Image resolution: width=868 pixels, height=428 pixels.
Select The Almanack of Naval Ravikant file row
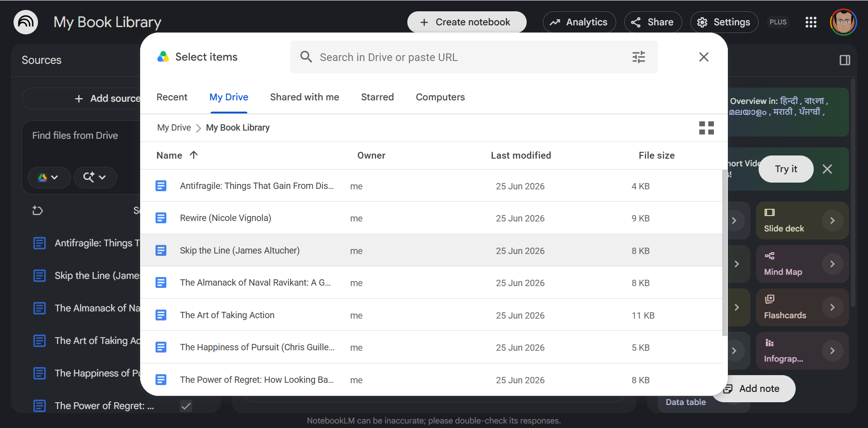431,283
